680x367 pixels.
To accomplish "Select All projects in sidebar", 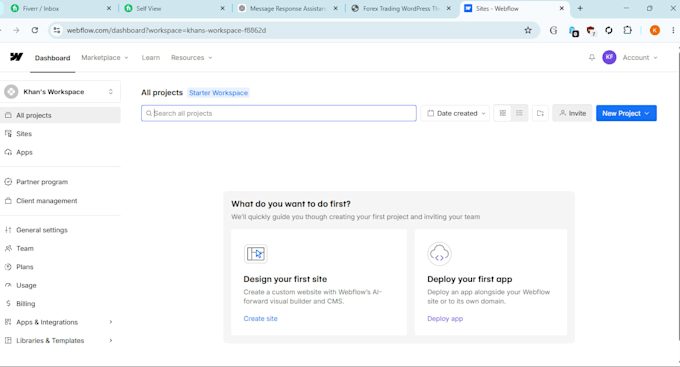I will (60, 115).
